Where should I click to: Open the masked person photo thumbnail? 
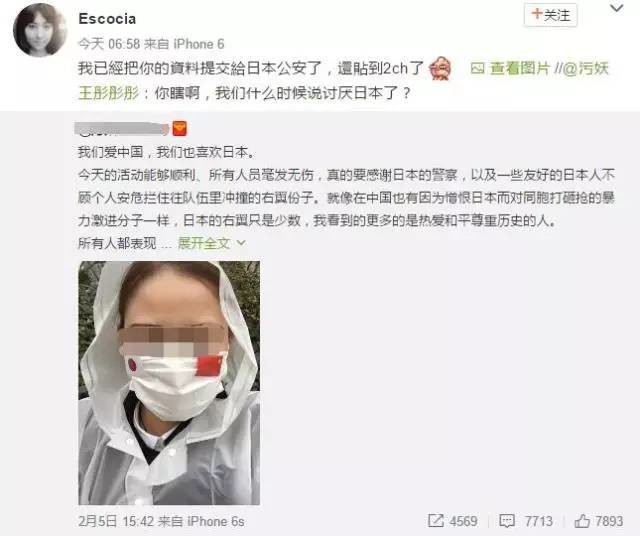(169, 383)
